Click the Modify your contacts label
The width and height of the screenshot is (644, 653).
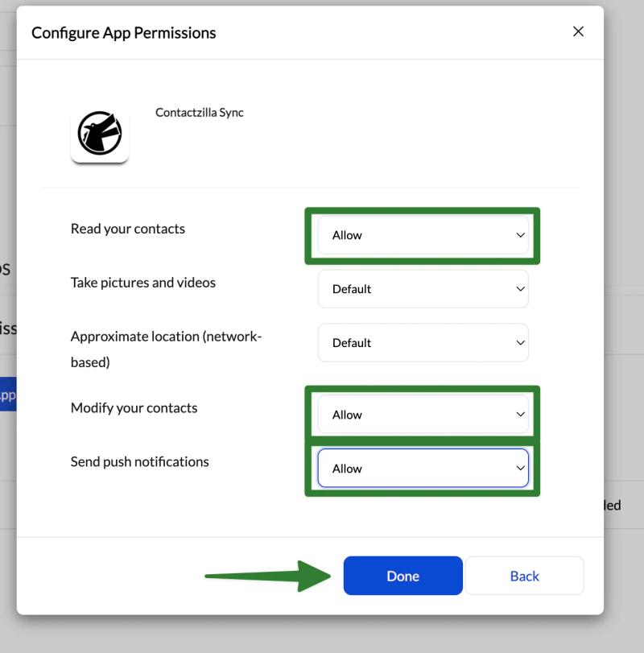tap(134, 407)
